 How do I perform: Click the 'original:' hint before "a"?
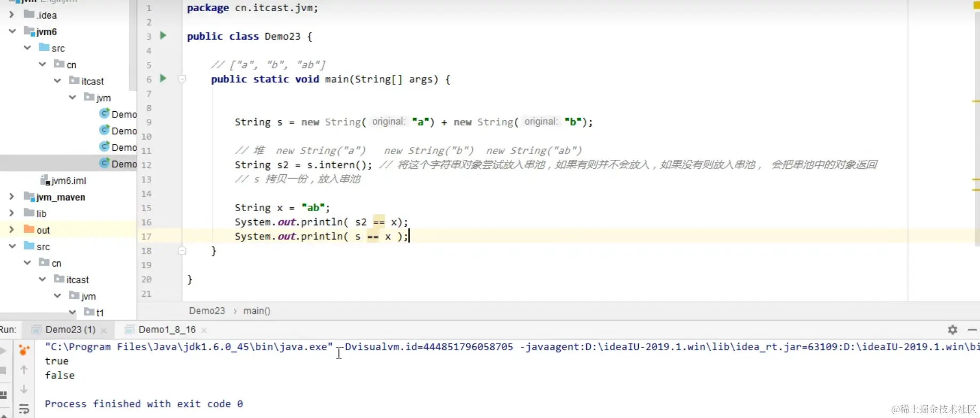point(388,121)
